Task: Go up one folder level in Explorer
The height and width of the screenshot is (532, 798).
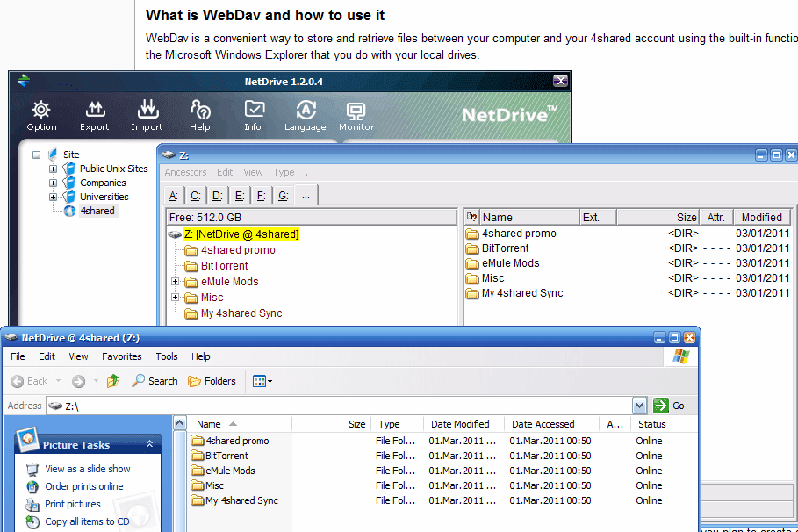Action: [x=112, y=381]
